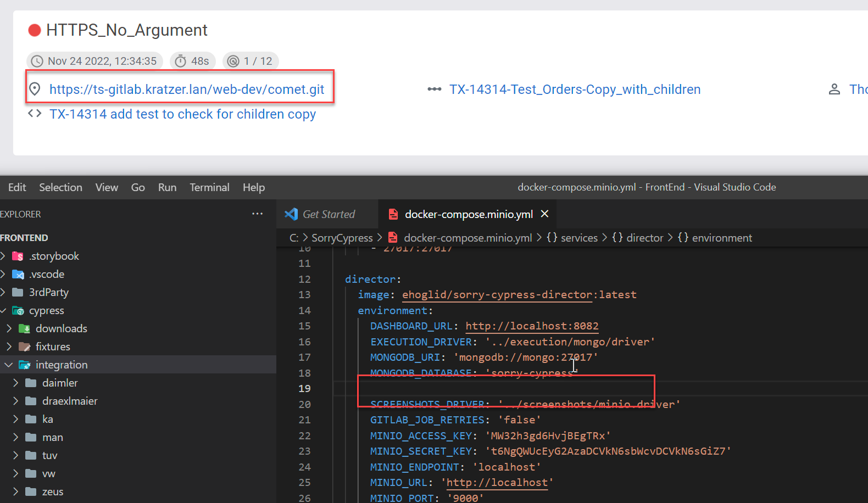Viewport: 868px width, 503px height.
Task: Click the YAML file icon in the breadcrumb
Action: [393, 237]
